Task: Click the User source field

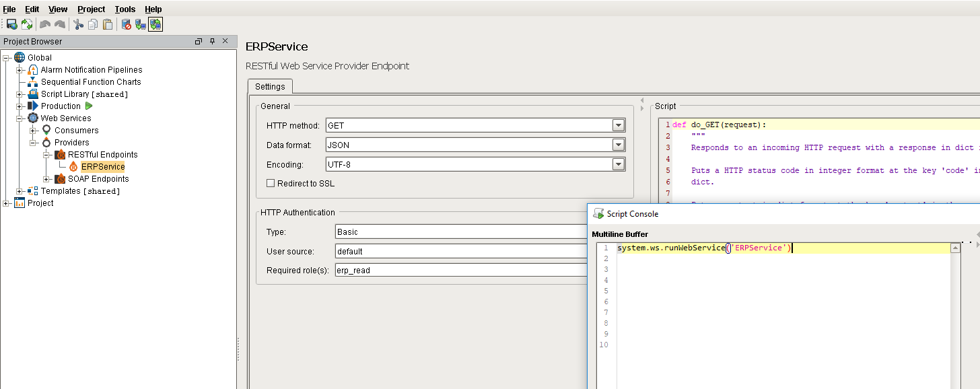Action: (x=462, y=251)
